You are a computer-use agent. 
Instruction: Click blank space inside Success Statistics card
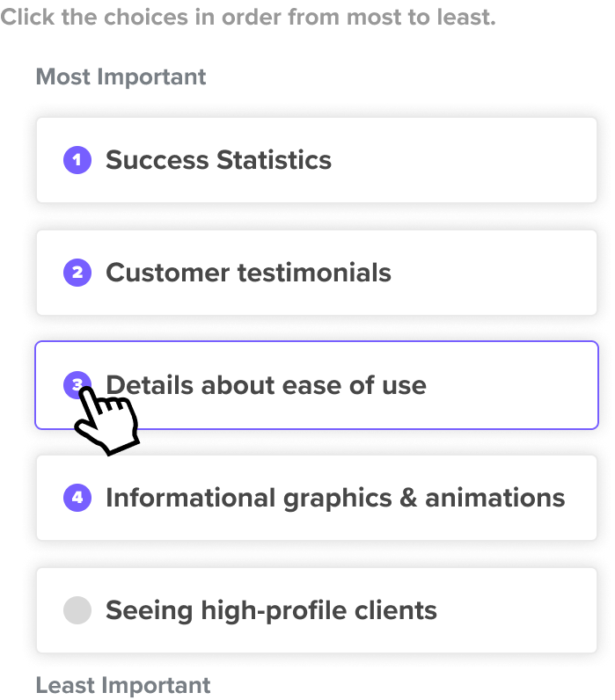pos(465,160)
